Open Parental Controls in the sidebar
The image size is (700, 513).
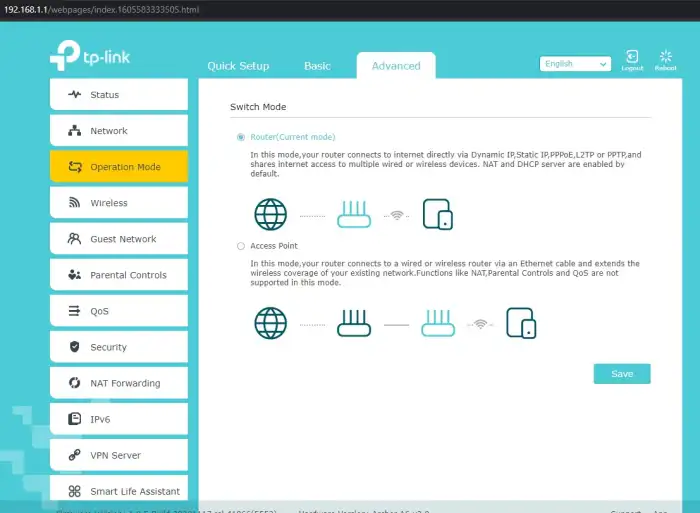pos(128,275)
